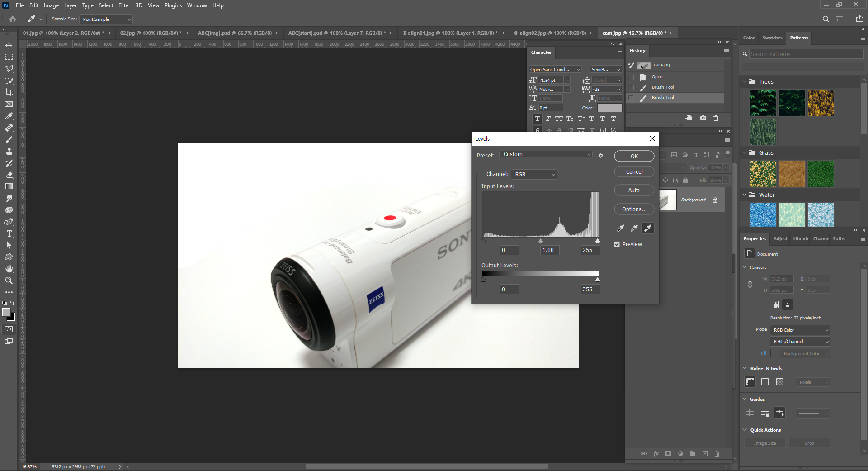
Task: Select the Spot Healing Brush tool
Action: pos(9,128)
